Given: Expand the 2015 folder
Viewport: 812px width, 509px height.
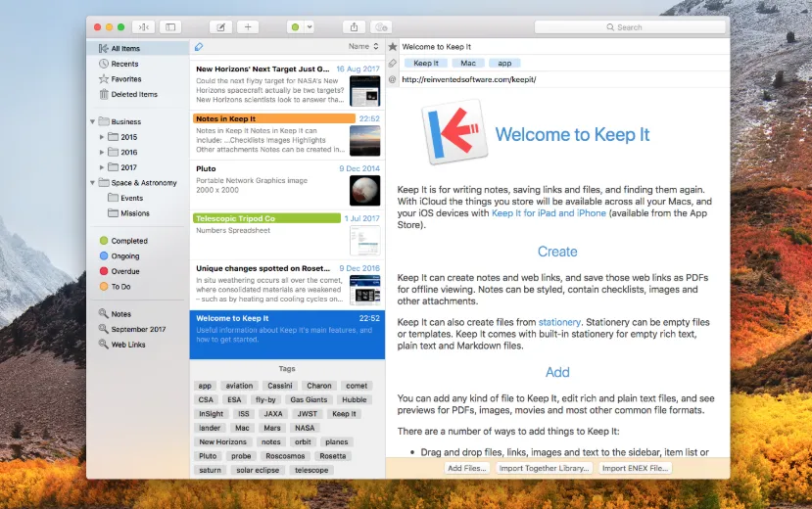Looking at the screenshot, I should coord(102,137).
